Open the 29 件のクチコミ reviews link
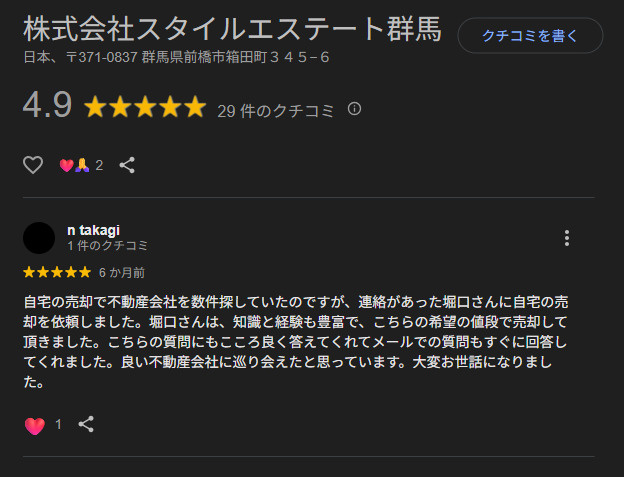624x477 pixels. coord(275,110)
